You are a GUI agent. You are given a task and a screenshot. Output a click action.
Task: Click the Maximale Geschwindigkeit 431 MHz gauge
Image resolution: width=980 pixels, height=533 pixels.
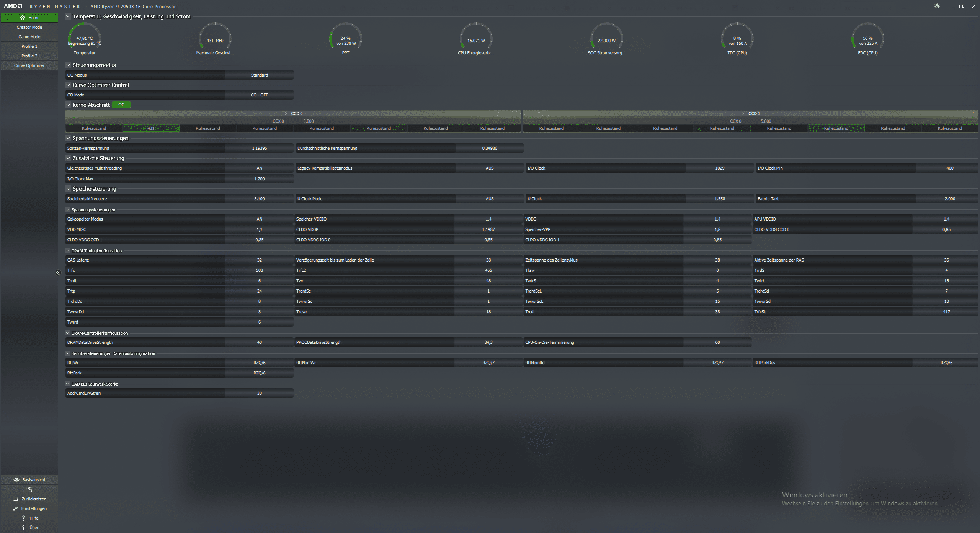pyautogui.click(x=215, y=39)
